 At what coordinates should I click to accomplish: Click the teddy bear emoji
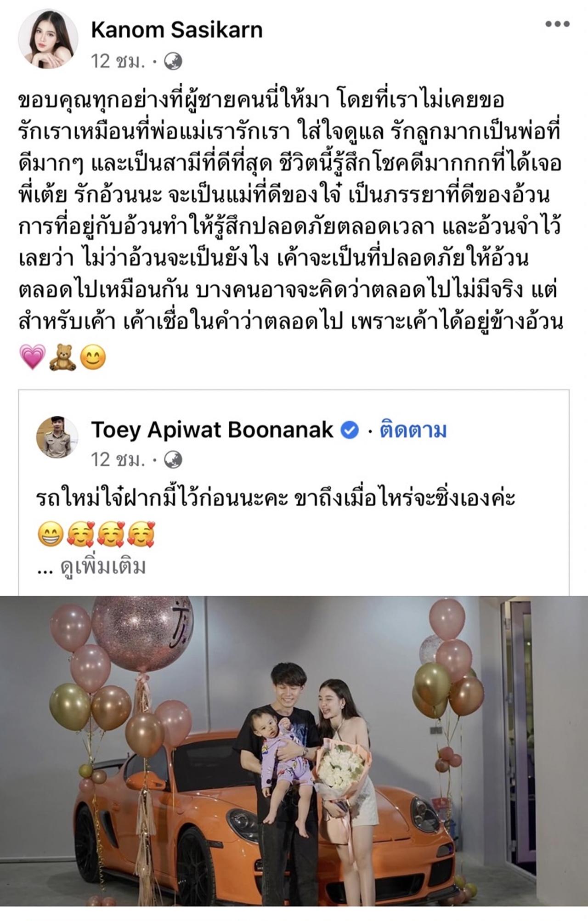click(63, 357)
